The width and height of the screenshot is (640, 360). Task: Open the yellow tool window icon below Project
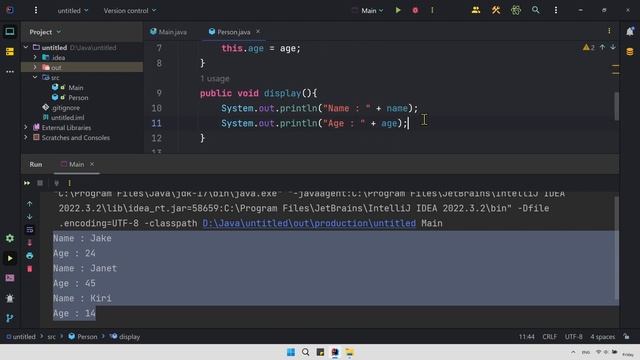point(10,51)
